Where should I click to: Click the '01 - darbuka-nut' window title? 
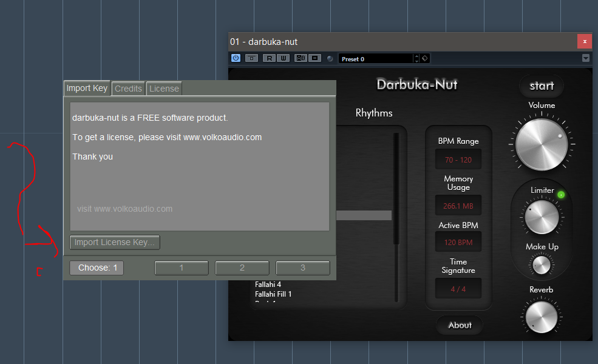pyautogui.click(x=263, y=42)
